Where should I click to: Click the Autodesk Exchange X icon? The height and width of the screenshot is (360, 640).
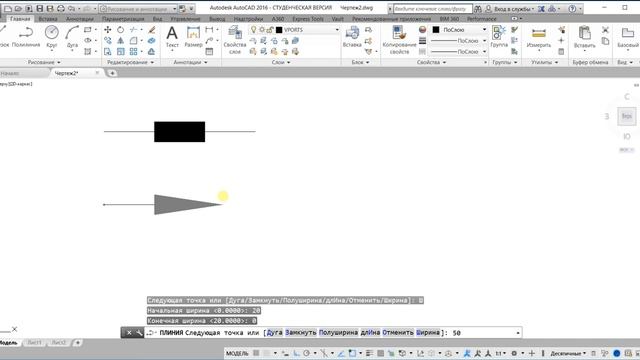pos(541,9)
